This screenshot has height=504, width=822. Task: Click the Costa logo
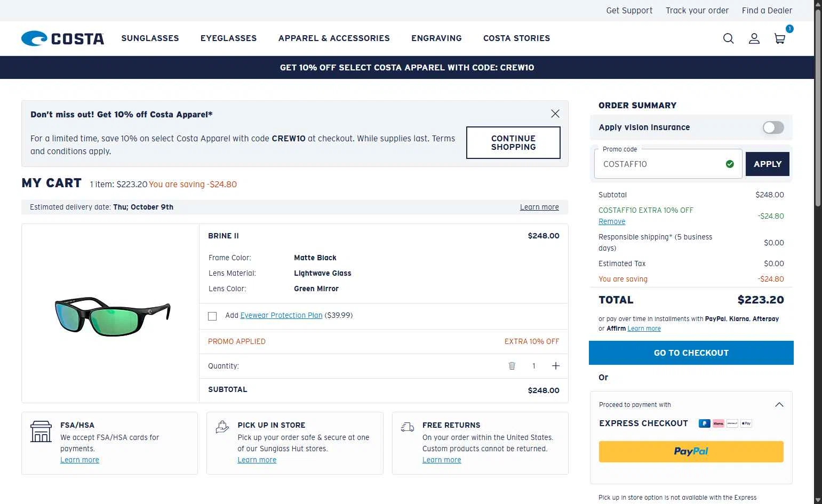62,38
